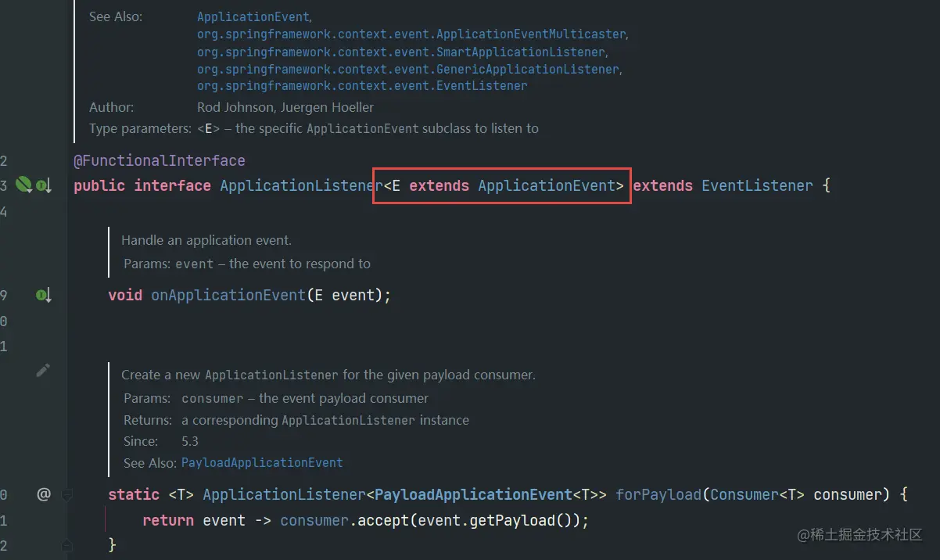
Task: Open the ApplicationEvent See Also link
Action: pos(253,16)
